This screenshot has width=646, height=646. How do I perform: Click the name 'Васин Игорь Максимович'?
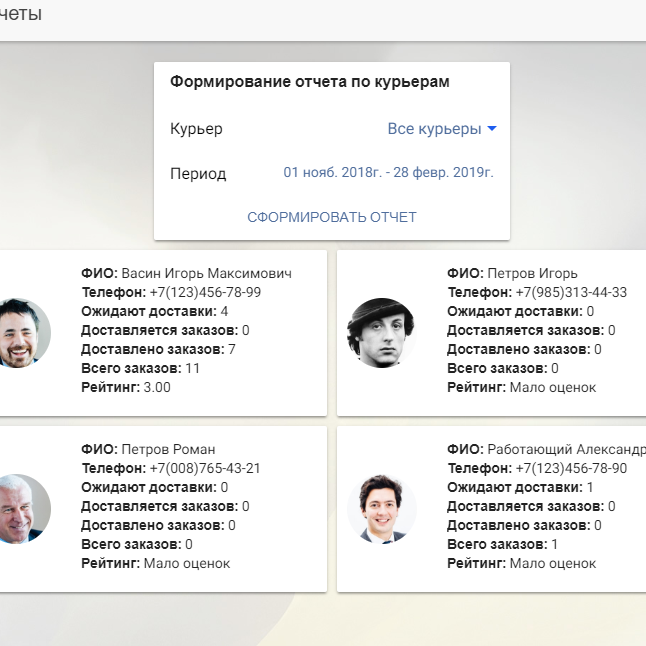click(x=207, y=273)
